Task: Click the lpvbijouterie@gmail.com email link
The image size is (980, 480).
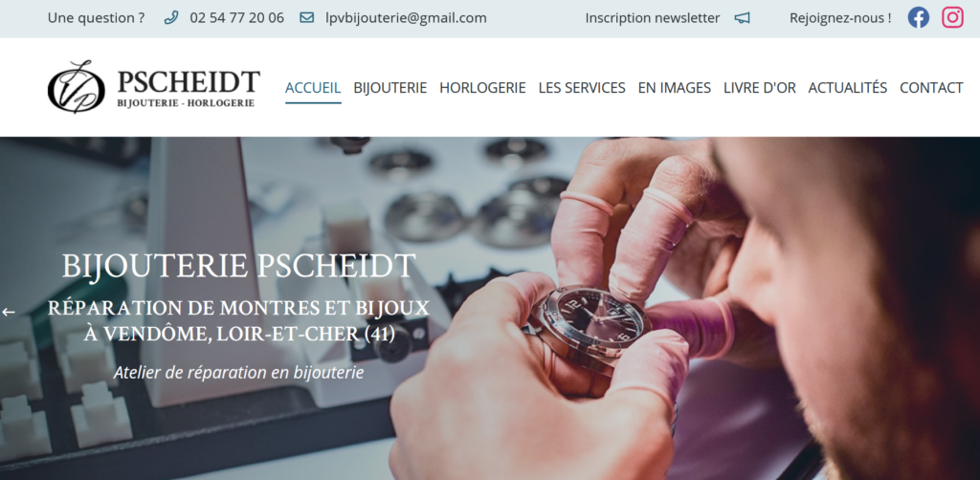Action: tap(406, 18)
